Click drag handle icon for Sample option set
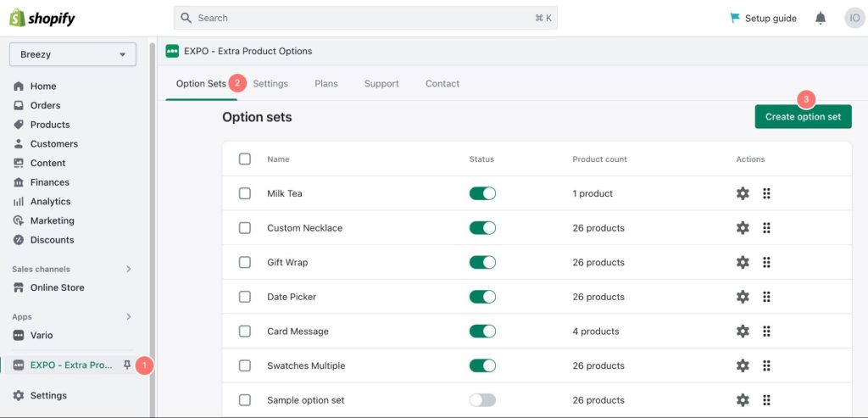This screenshot has width=868, height=418. pos(766,399)
